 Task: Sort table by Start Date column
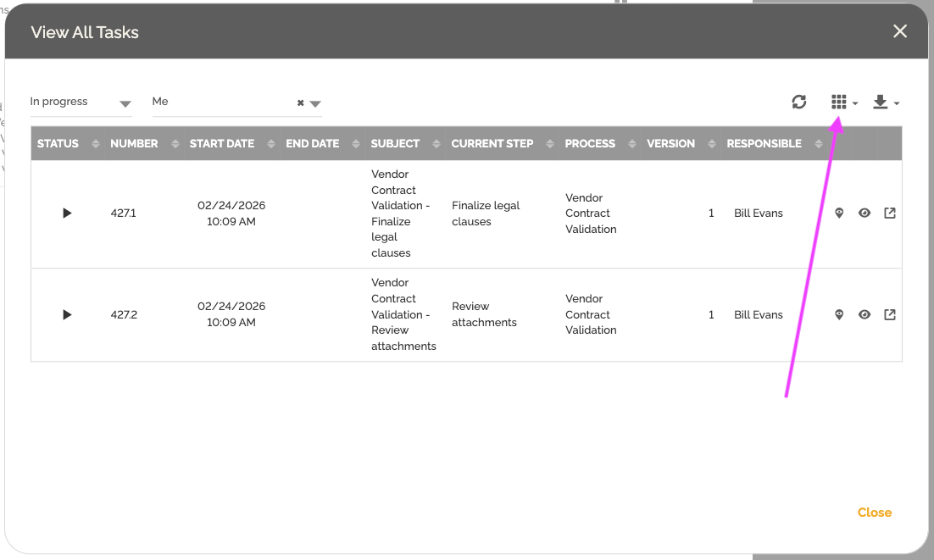point(222,144)
